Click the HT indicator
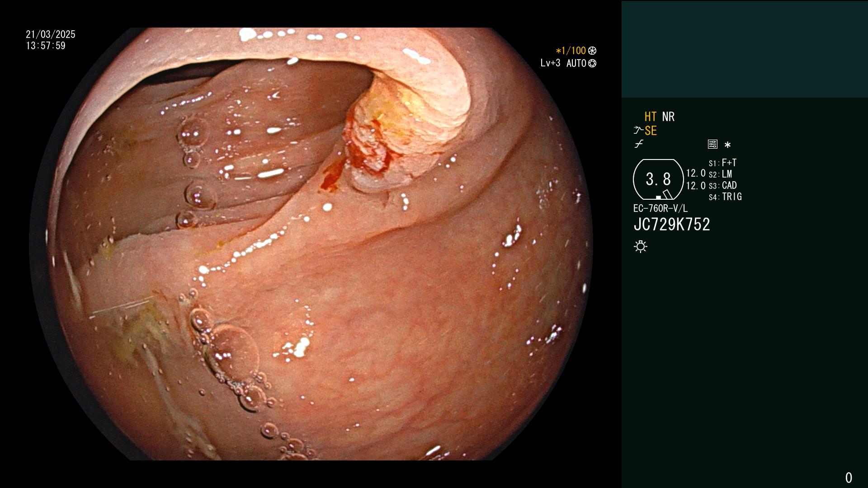Viewport: 868px width, 488px height. click(x=651, y=117)
